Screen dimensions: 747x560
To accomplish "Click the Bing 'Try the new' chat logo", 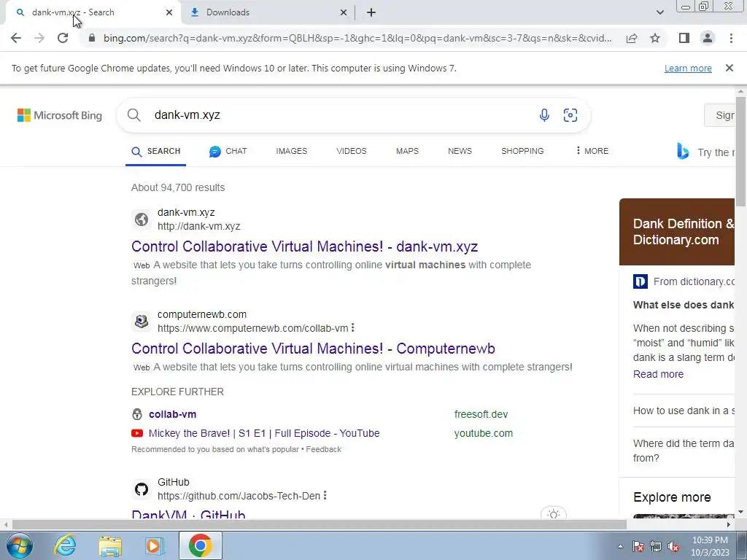I will tap(683, 152).
